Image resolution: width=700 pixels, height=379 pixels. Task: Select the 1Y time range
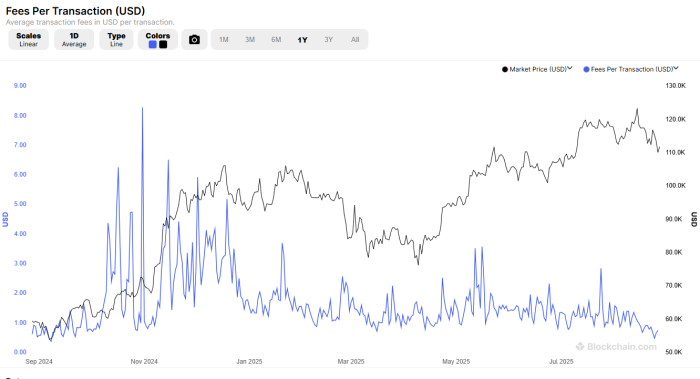(x=303, y=40)
